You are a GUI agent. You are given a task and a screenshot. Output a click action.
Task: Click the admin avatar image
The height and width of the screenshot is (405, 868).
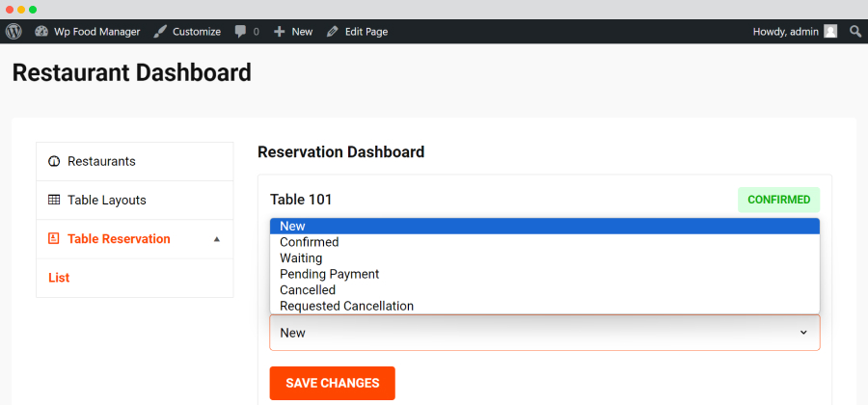(830, 32)
